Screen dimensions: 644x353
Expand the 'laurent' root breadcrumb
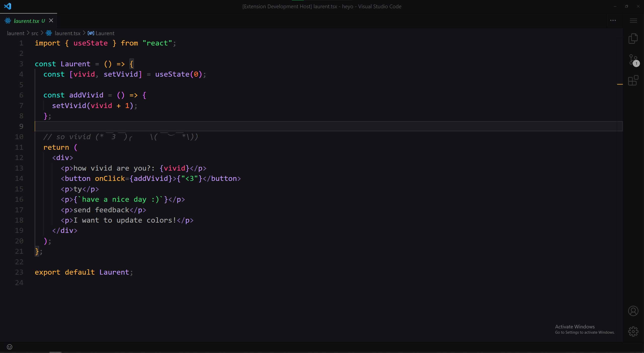point(16,33)
